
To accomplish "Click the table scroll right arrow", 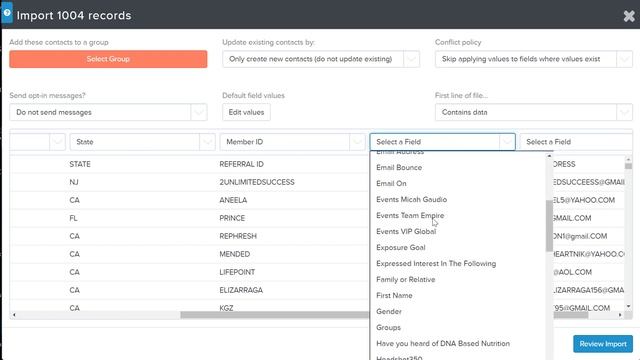I will (620, 315).
